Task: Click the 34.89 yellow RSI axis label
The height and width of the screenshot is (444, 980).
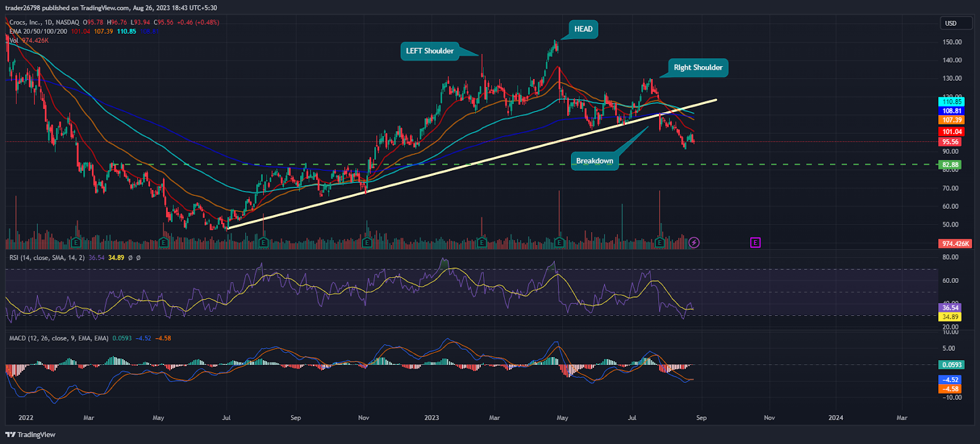Action: [950, 317]
